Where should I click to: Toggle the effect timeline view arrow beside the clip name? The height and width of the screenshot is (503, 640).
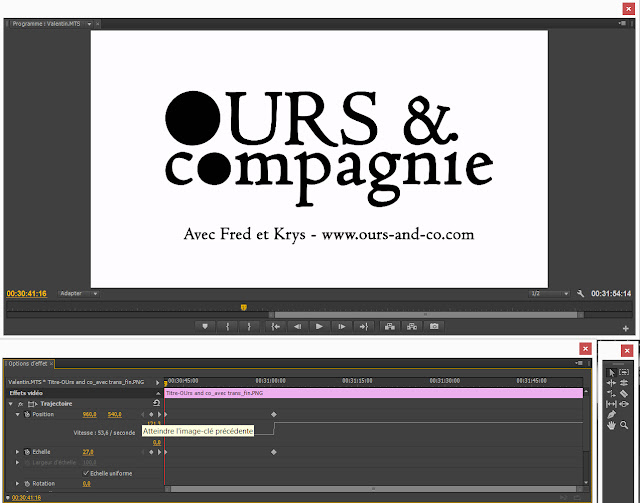(x=157, y=383)
